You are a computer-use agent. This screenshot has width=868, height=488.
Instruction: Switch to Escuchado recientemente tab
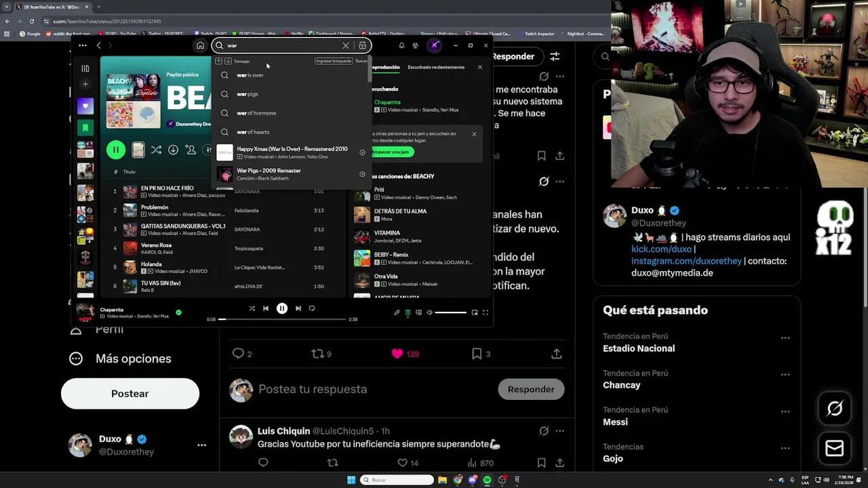(436, 67)
